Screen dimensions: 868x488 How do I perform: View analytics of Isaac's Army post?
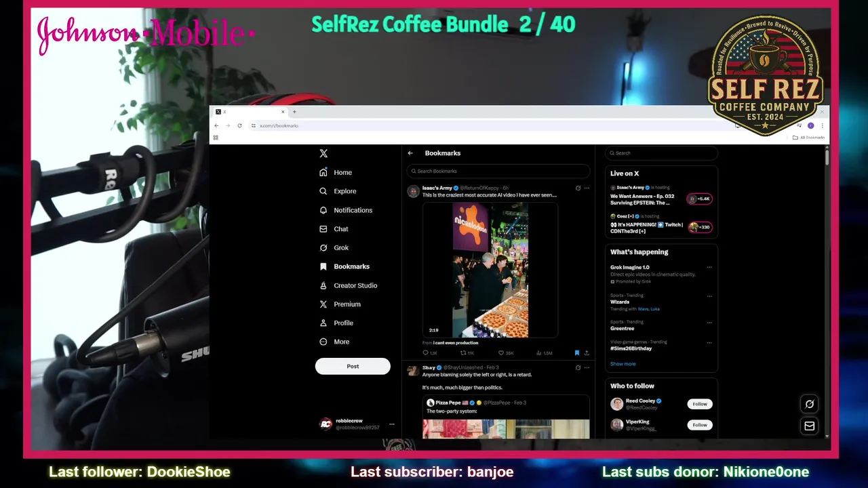(544, 353)
